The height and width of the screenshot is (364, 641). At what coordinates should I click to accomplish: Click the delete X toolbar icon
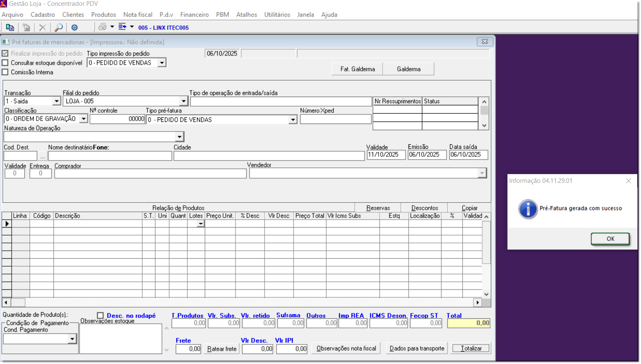pyautogui.click(x=42, y=27)
